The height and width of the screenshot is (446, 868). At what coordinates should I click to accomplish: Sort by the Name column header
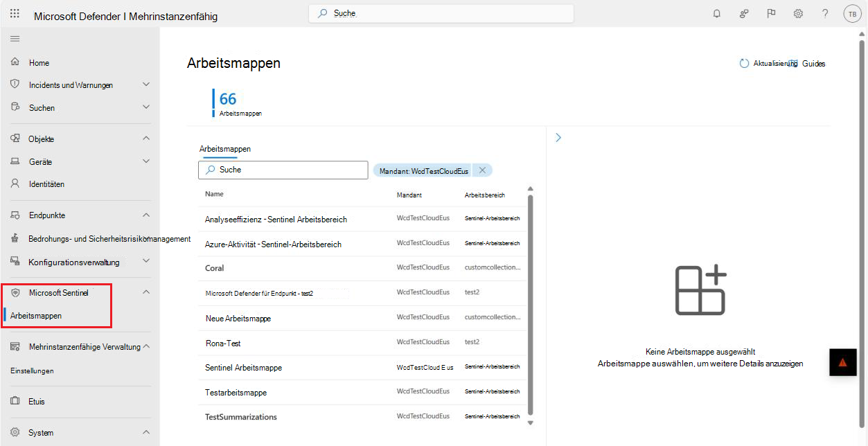[x=214, y=195]
